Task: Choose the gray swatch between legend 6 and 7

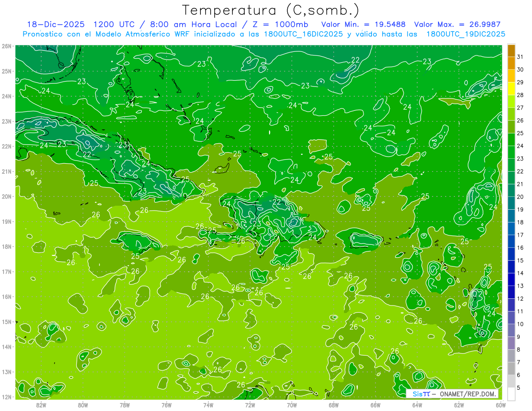Action: (511, 368)
